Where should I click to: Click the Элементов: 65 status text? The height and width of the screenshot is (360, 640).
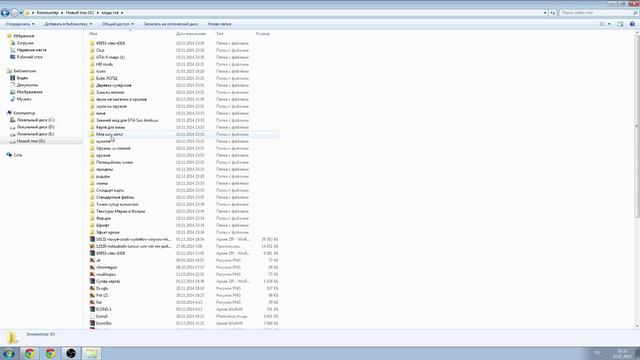40,334
